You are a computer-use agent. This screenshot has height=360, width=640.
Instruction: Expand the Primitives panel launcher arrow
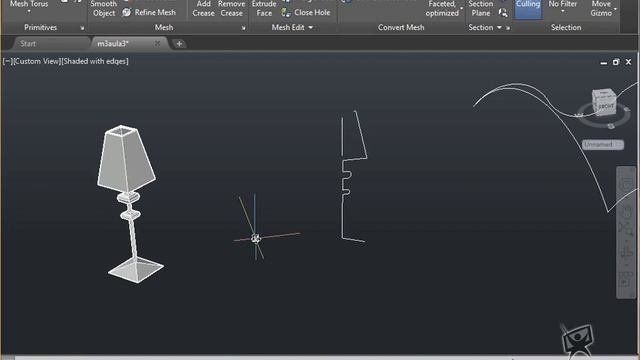click(x=82, y=28)
